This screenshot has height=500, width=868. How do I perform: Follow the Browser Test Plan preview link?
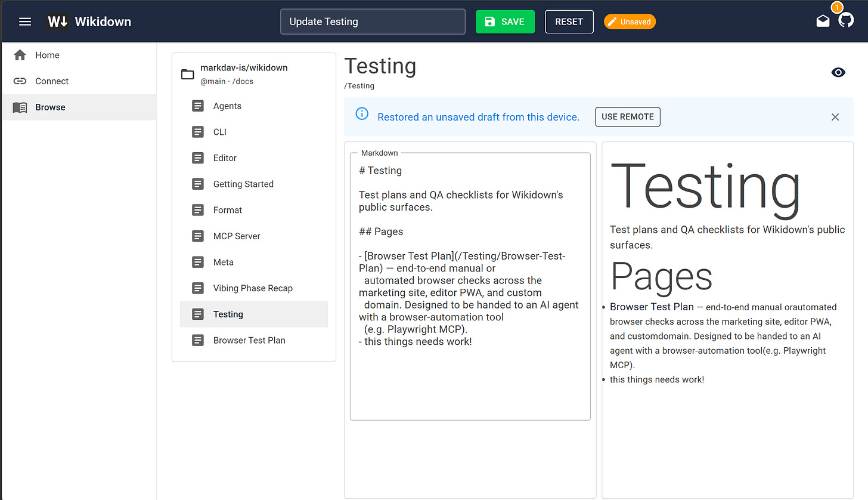click(x=652, y=307)
